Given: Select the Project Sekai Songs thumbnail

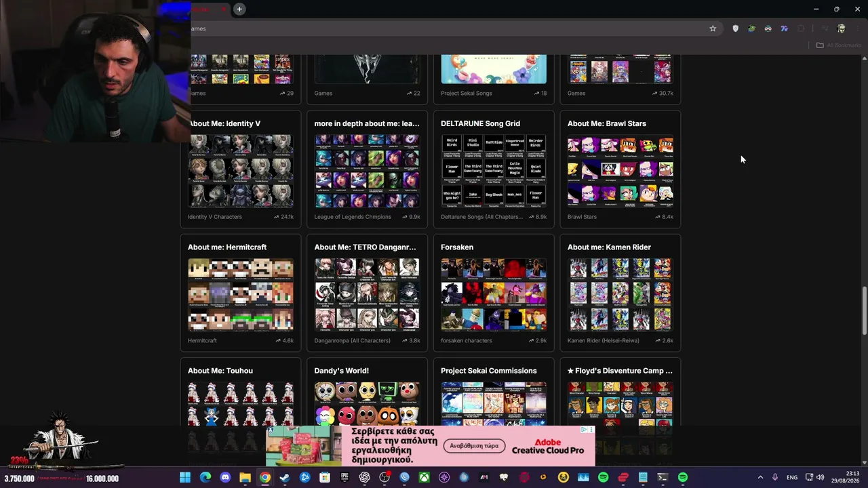Looking at the screenshot, I should coord(494,69).
